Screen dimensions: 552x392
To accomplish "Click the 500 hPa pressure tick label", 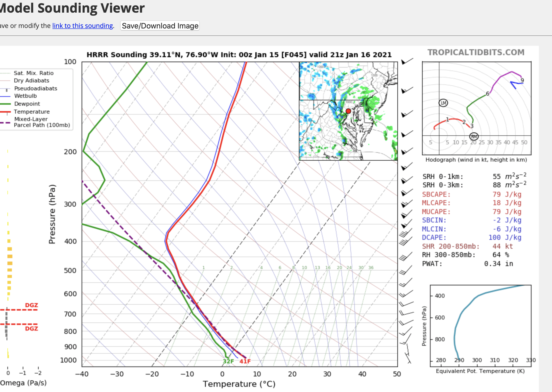I will tap(70, 270).
